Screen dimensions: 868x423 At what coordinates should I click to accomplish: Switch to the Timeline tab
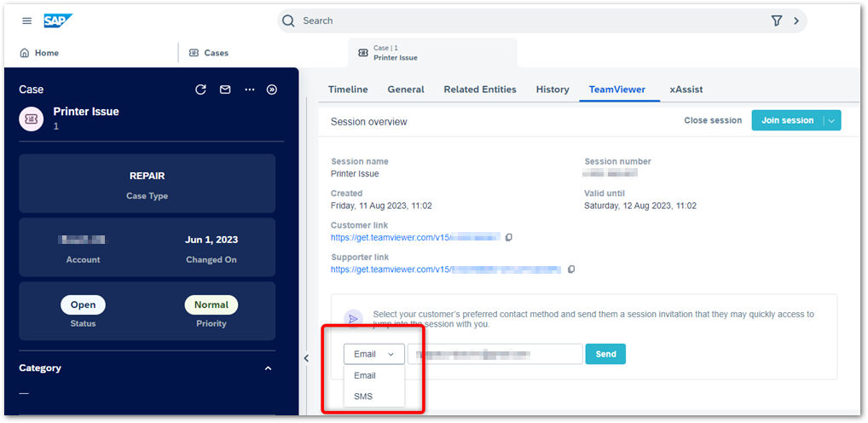[348, 90]
